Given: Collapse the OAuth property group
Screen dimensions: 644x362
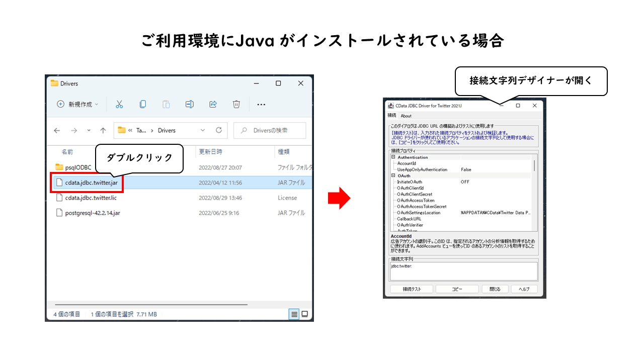Looking at the screenshot, I should (393, 175).
